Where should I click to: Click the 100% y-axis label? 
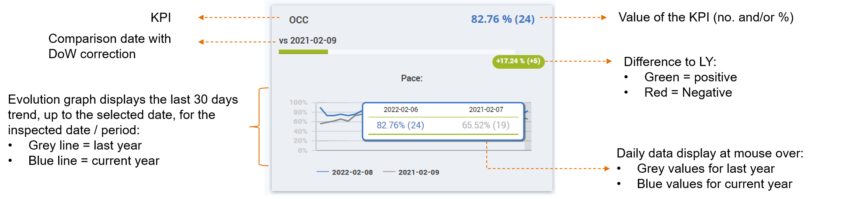298,102
